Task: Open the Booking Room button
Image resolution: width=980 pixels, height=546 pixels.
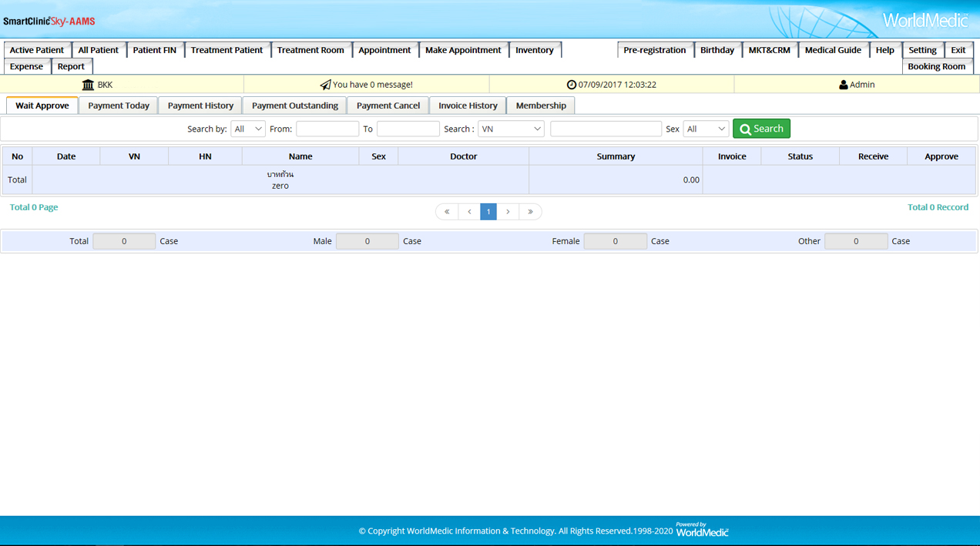Action: [x=936, y=66]
